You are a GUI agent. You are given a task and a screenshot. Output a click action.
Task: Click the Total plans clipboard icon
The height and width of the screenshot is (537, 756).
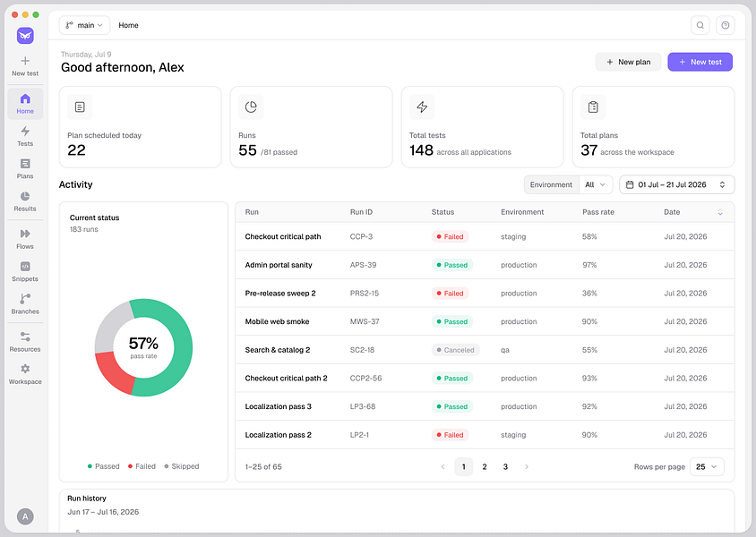593,107
